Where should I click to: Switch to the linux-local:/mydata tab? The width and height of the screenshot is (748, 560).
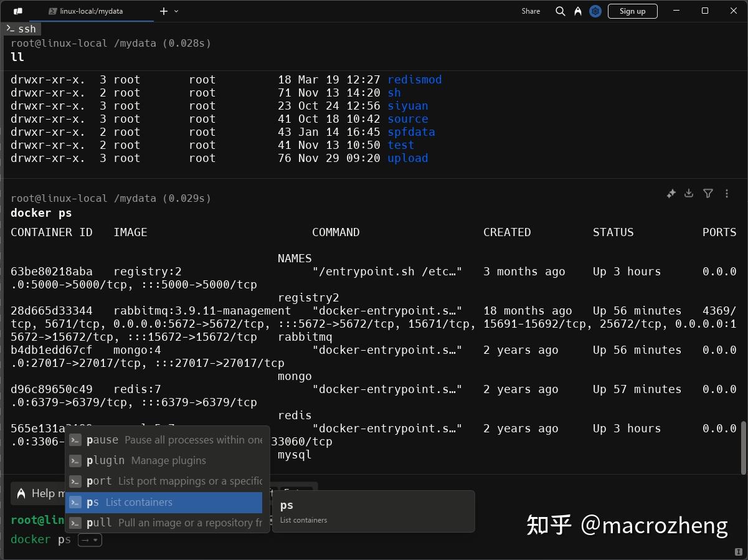pos(92,11)
